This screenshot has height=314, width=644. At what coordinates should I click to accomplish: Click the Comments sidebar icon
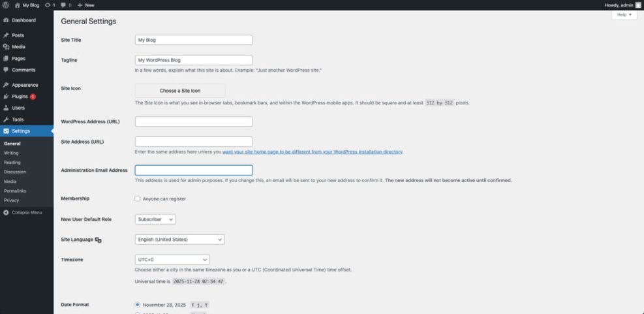[x=6, y=70]
